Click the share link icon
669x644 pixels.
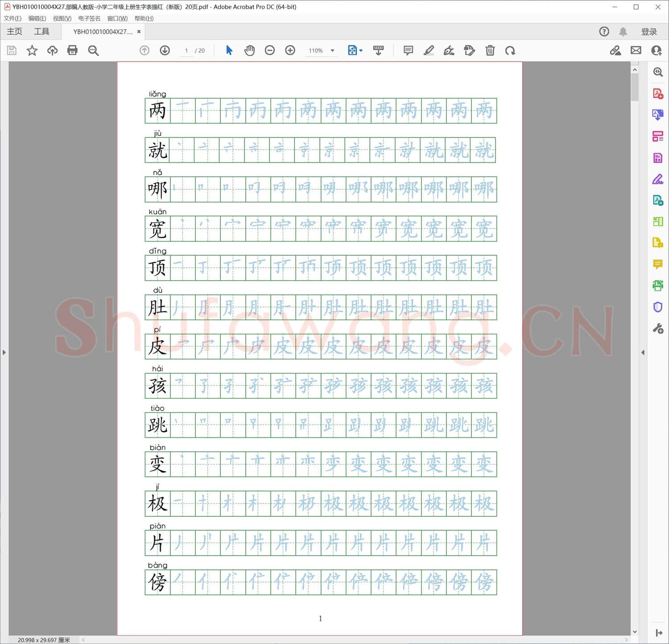tap(615, 50)
